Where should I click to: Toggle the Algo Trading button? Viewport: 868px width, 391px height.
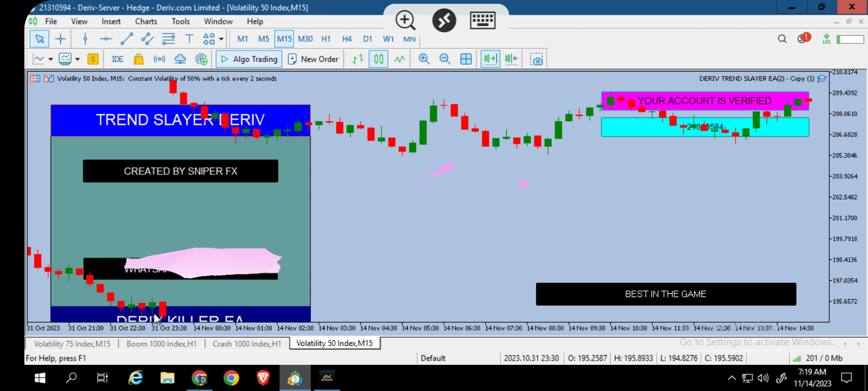point(249,59)
